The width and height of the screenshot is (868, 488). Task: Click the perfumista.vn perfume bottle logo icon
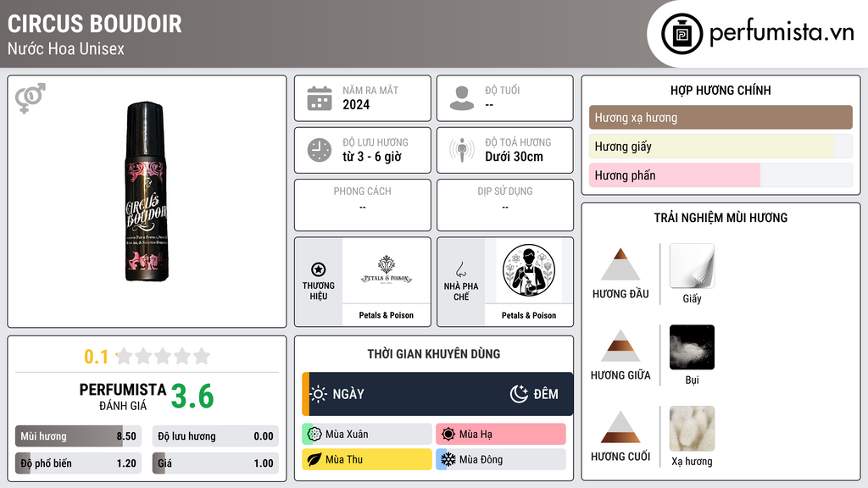point(682,34)
